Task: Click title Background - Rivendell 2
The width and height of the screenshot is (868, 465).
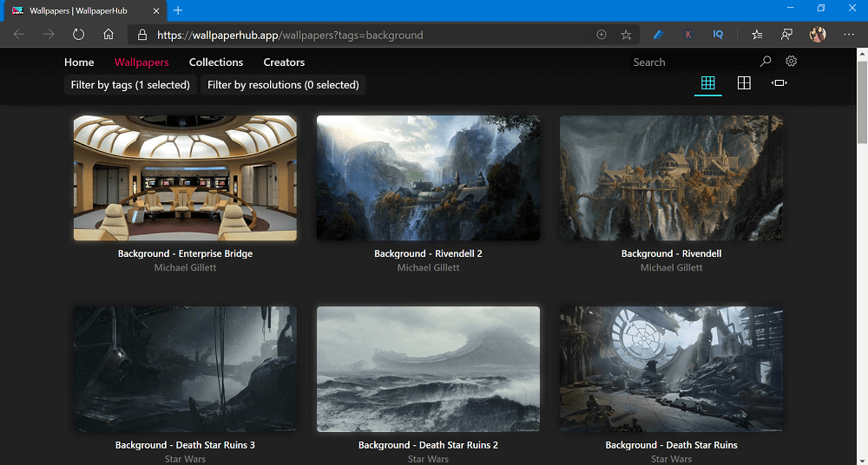Action: pyautogui.click(x=428, y=253)
